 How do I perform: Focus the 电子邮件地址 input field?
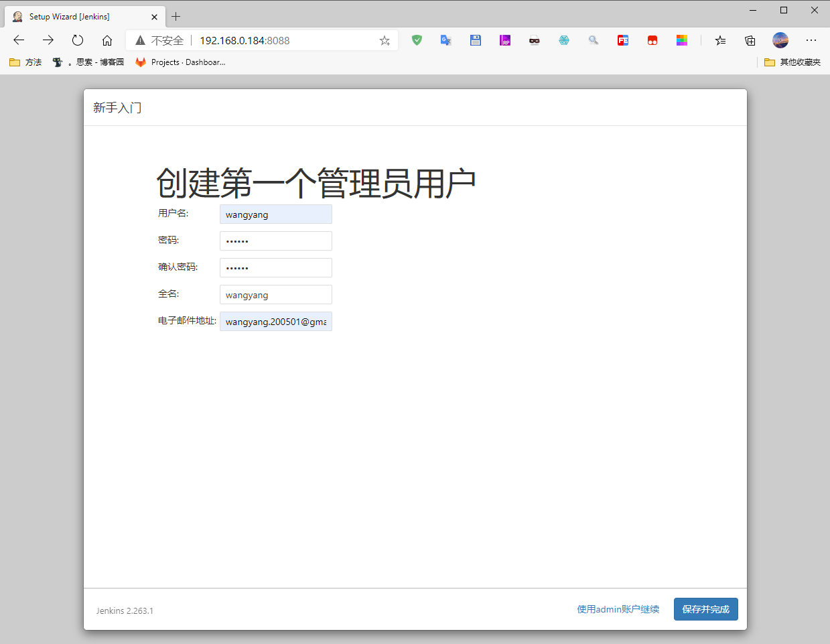[x=276, y=322]
